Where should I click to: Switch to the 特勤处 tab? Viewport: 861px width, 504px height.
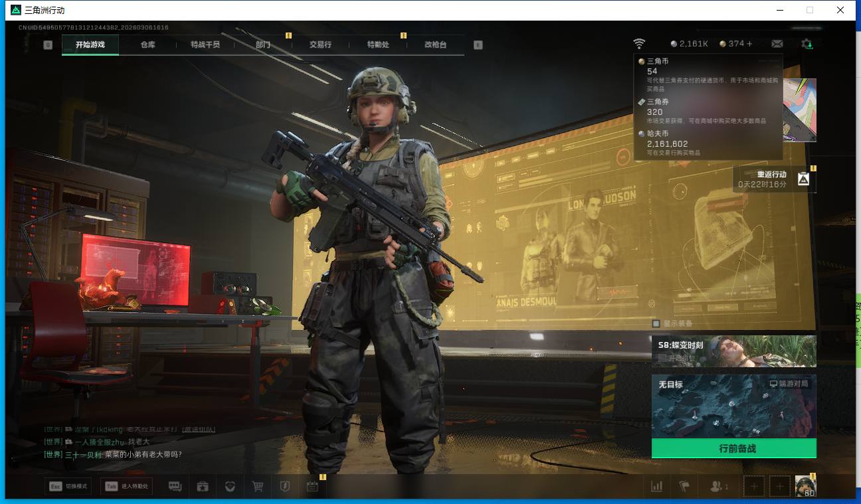[378, 44]
